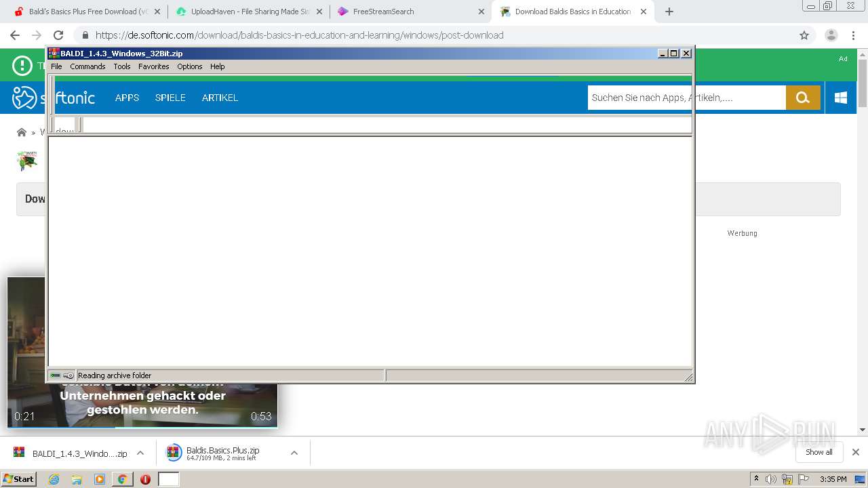
Task: Reload the softonic page
Action: (58, 35)
